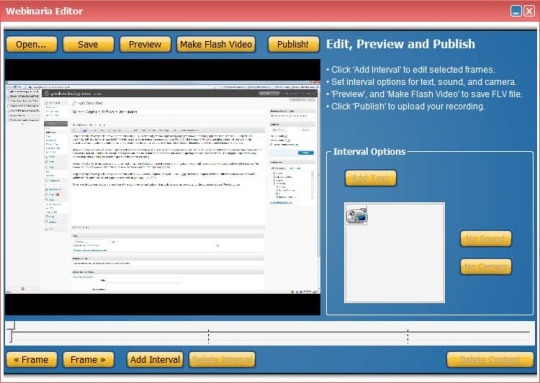The image size is (540, 383).
Task: Click the greyed Delete Content button
Action: point(490,360)
